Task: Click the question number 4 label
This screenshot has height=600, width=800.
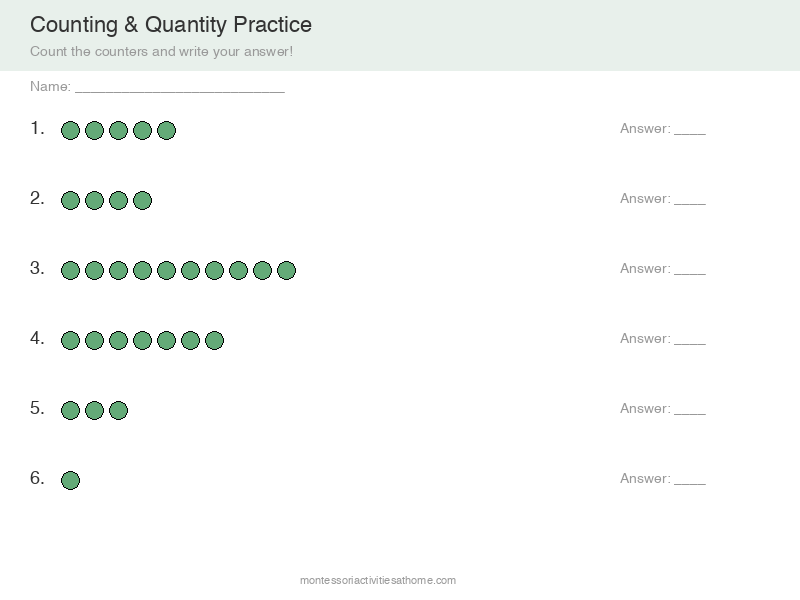Action: (37, 338)
